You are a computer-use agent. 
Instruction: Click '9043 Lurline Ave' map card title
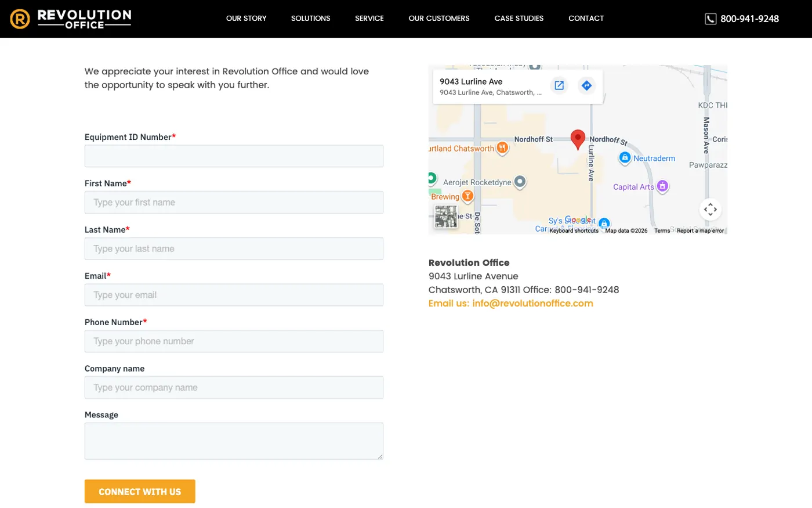[x=471, y=82]
